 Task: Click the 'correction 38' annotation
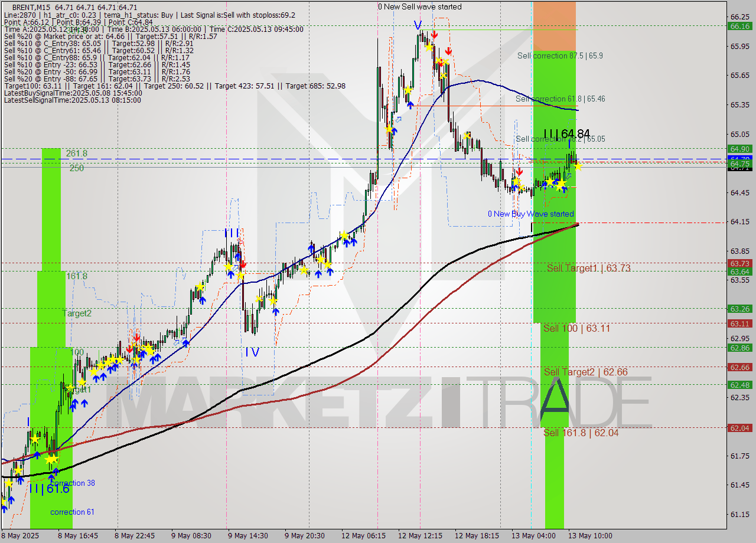pyautogui.click(x=73, y=483)
